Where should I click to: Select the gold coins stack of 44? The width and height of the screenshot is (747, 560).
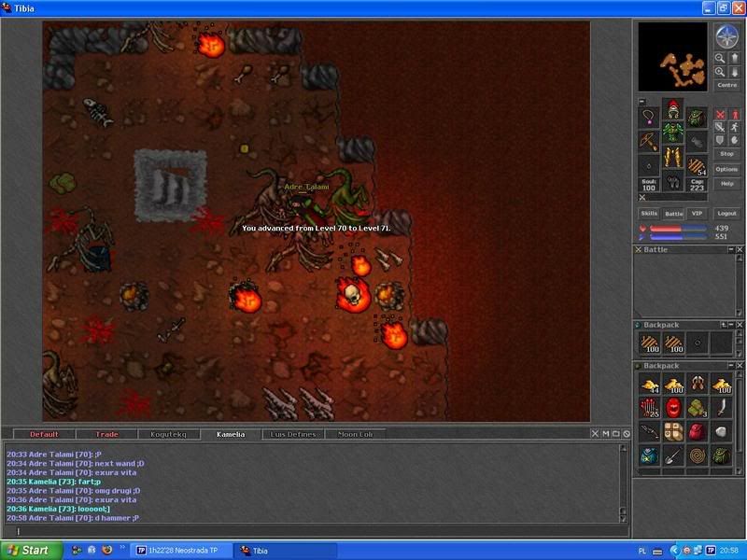click(649, 385)
